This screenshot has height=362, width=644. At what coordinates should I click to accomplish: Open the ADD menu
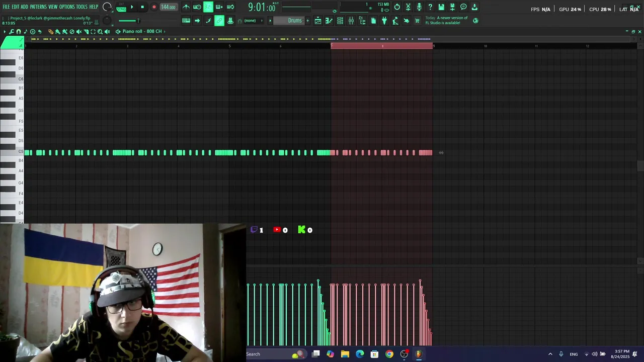point(25,7)
